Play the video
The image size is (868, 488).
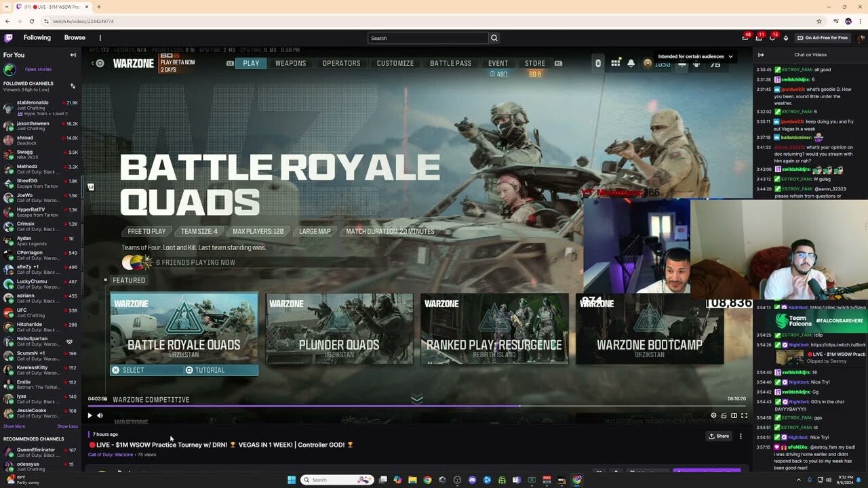click(x=90, y=415)
